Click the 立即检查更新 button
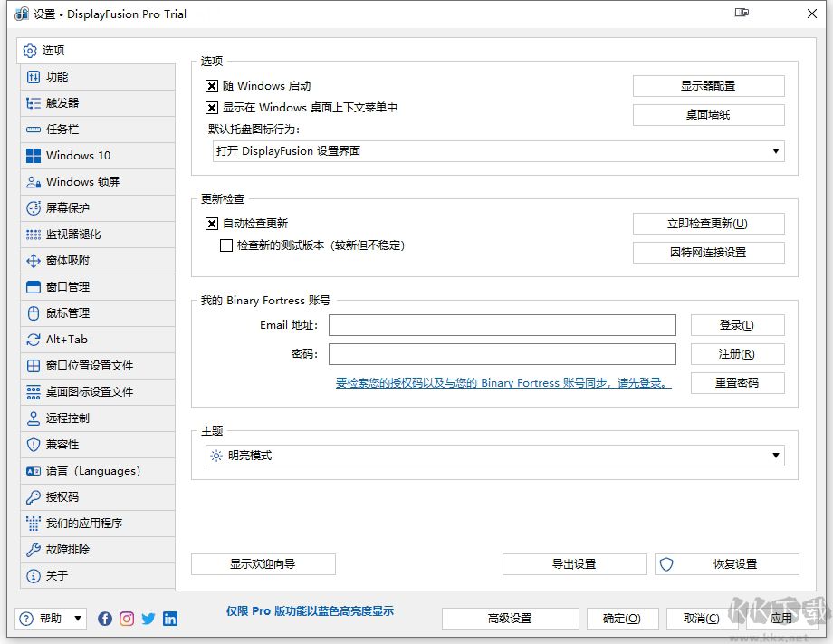This screenshot has height=644, width=833. coord(708,224)
